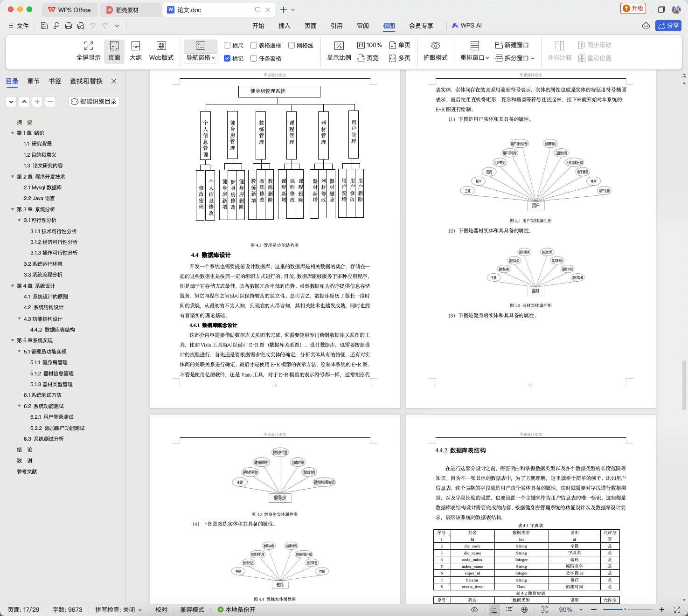
Task: Open the 开始 ribbon tab
Action: (x=258, y=26)
